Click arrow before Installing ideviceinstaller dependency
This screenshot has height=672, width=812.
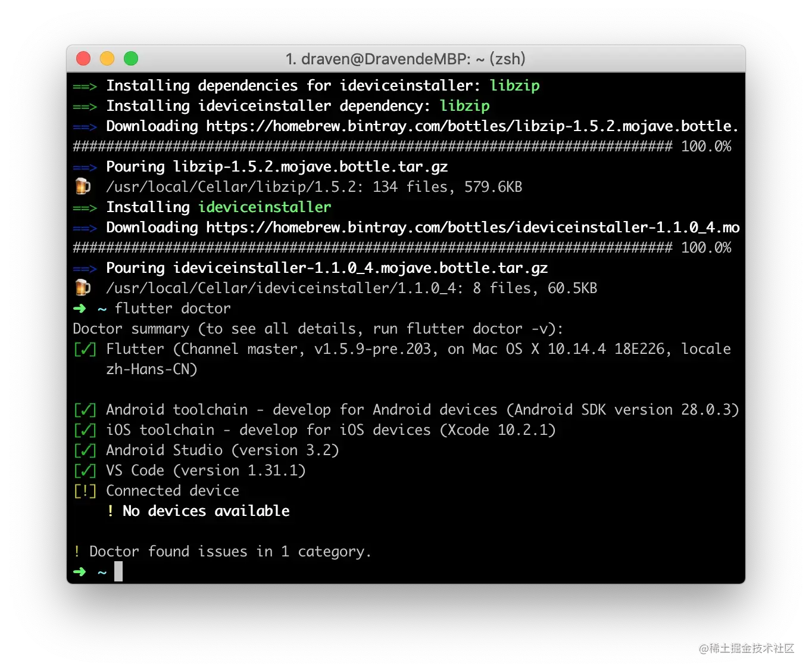85,107
